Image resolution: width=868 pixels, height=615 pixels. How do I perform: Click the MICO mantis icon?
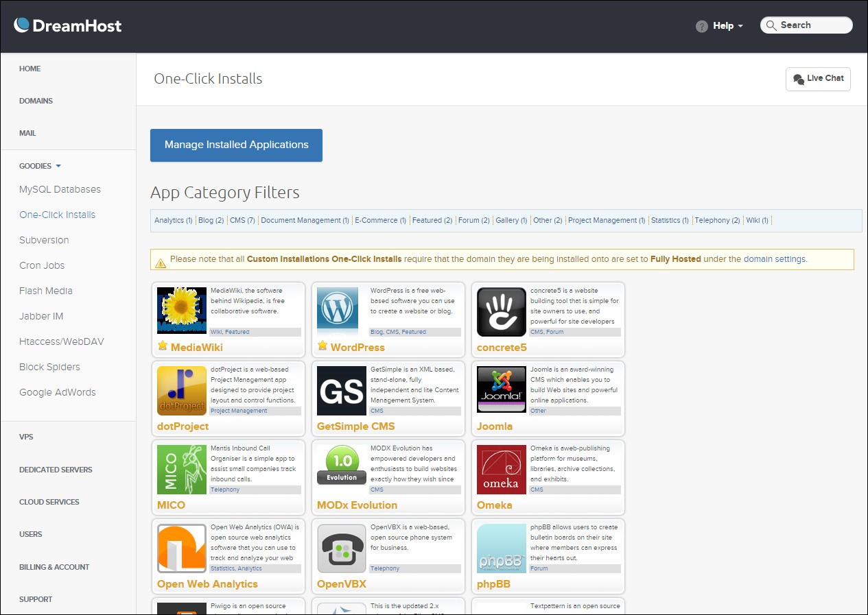[182, 470]
